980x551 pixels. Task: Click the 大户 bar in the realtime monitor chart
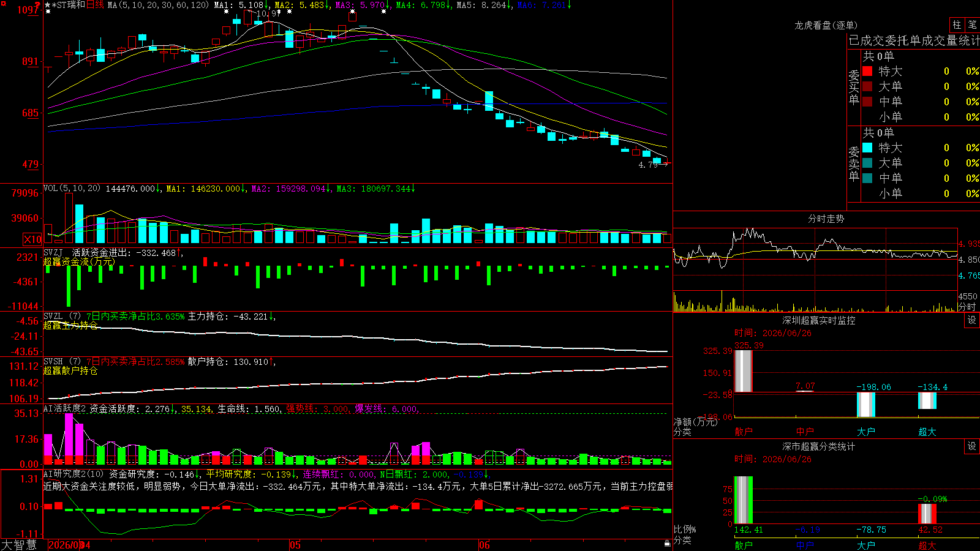coord(866,405)
